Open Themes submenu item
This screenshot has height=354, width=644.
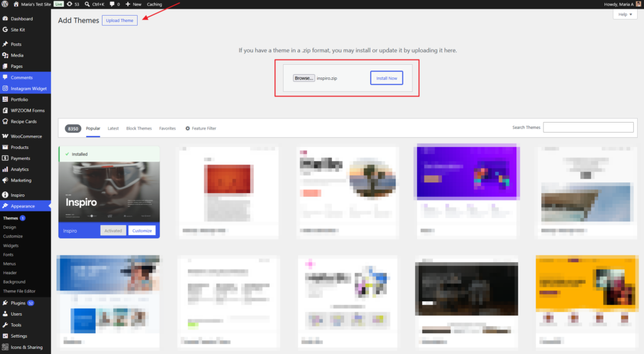11,218
